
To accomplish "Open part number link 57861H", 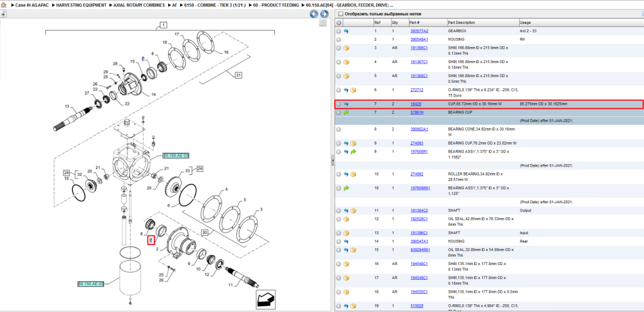I will click(x=417, y=113).
